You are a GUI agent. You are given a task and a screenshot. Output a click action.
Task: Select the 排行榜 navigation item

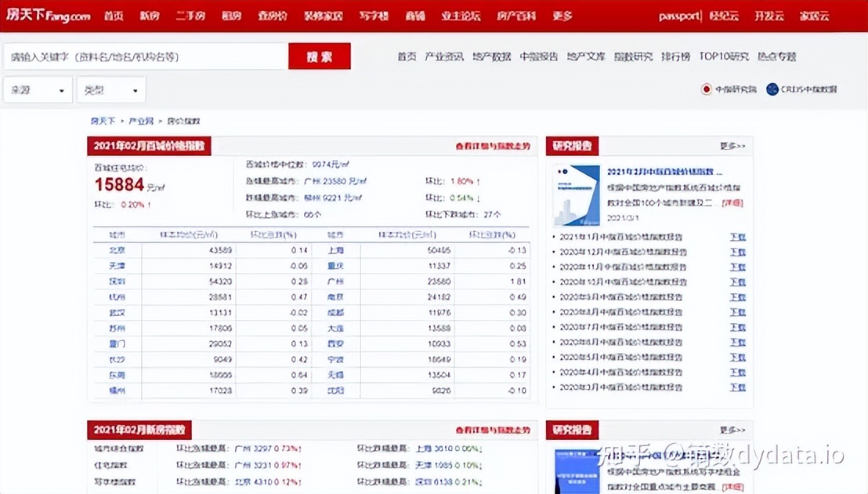coord(675,56)
